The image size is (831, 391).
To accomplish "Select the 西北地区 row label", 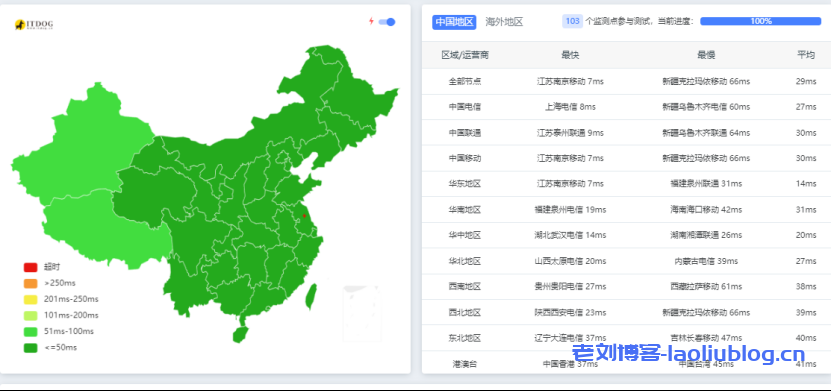I will point(465,313).
